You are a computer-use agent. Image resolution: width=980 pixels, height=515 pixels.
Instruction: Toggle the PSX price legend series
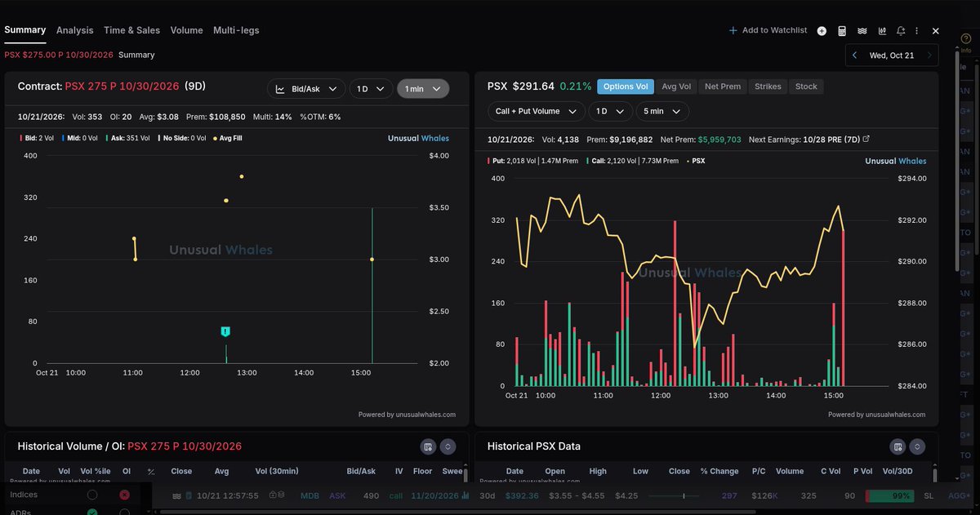(x=694, y=161)
